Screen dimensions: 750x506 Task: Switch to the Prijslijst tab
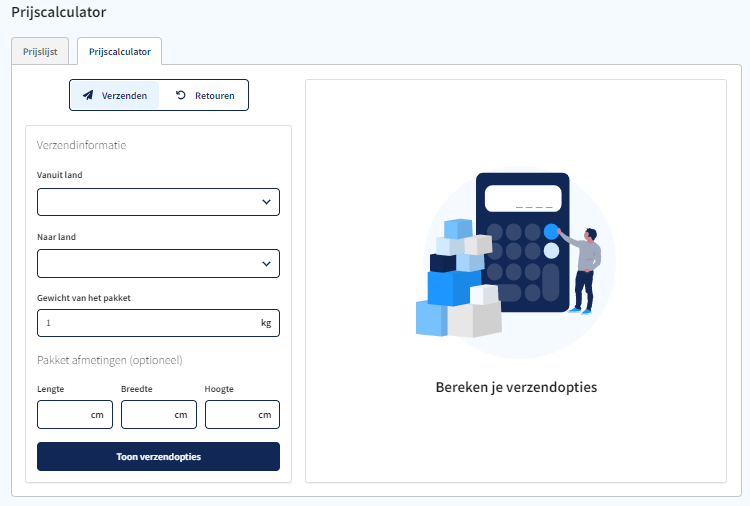[40, 51]
